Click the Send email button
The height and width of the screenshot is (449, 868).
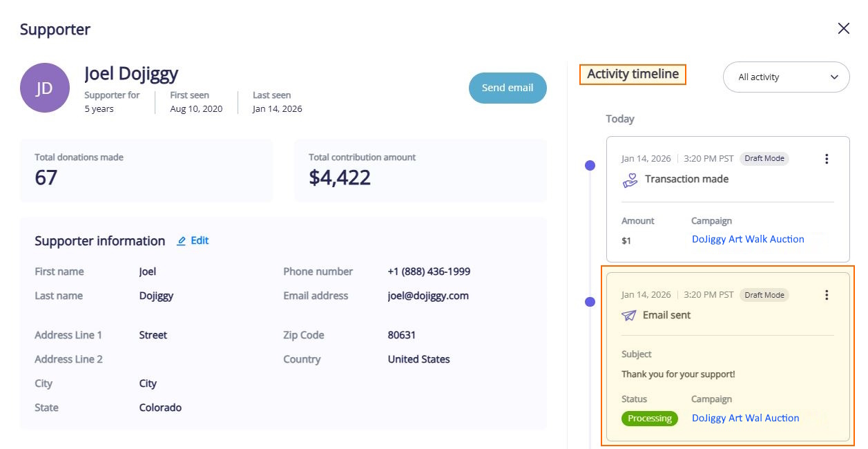coord(508,88)
